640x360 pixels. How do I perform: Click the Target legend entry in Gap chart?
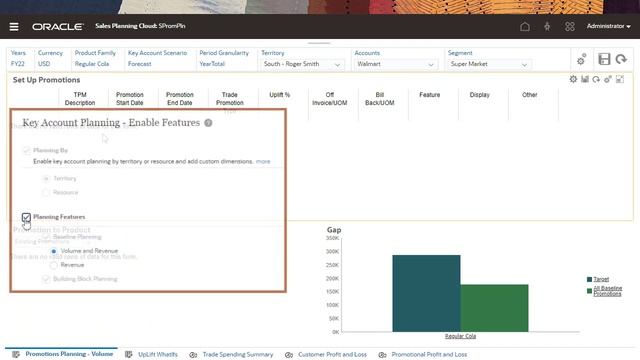tap(601, 279)
